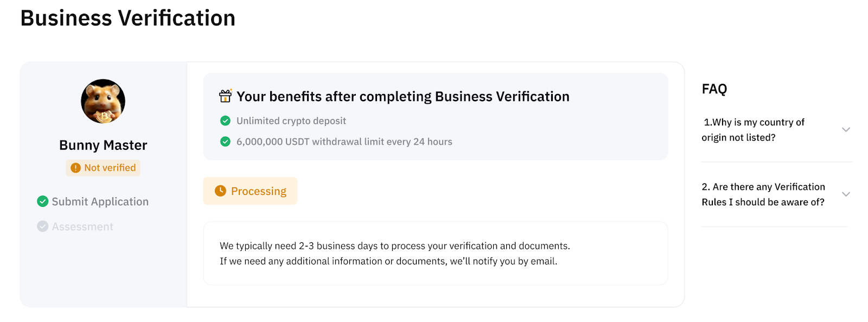Expand the country of origin FAQ chevron
Image resolution: width=868 pixels, height=322 pixels.
click(845, 130)
